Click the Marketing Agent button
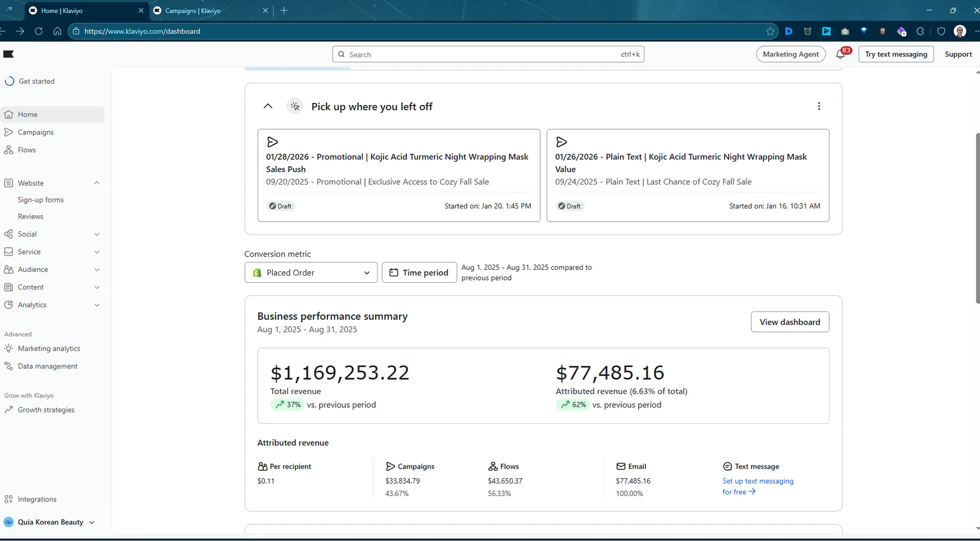Screen dimensions: 980x541 pyautogui.click(x=791, y=54)
